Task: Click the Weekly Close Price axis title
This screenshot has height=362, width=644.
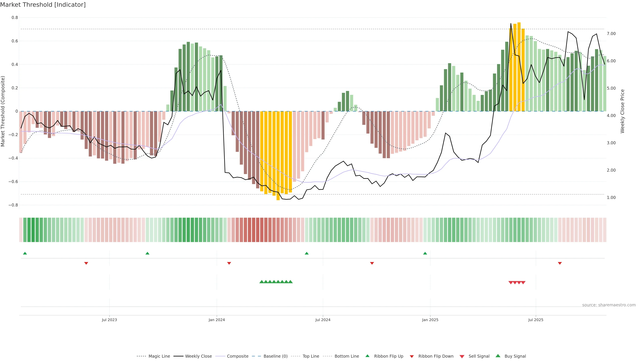Action: click(x=622, y=111)
